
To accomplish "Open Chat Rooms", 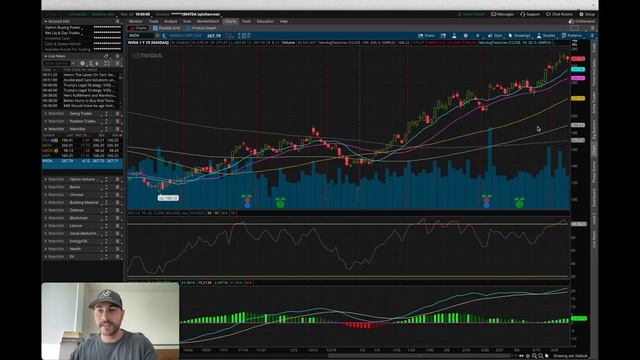I will [559, 14].
